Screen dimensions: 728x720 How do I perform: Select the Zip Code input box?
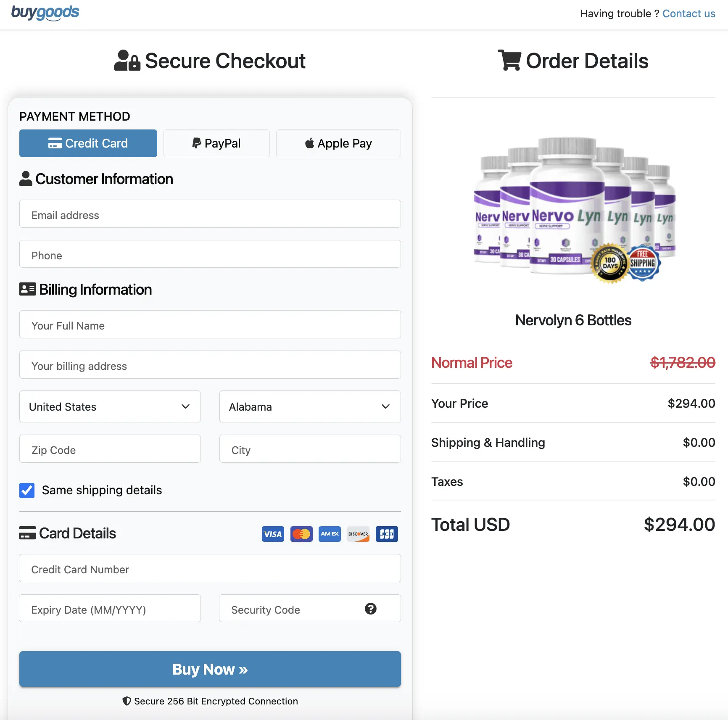(x=110, y=449)
